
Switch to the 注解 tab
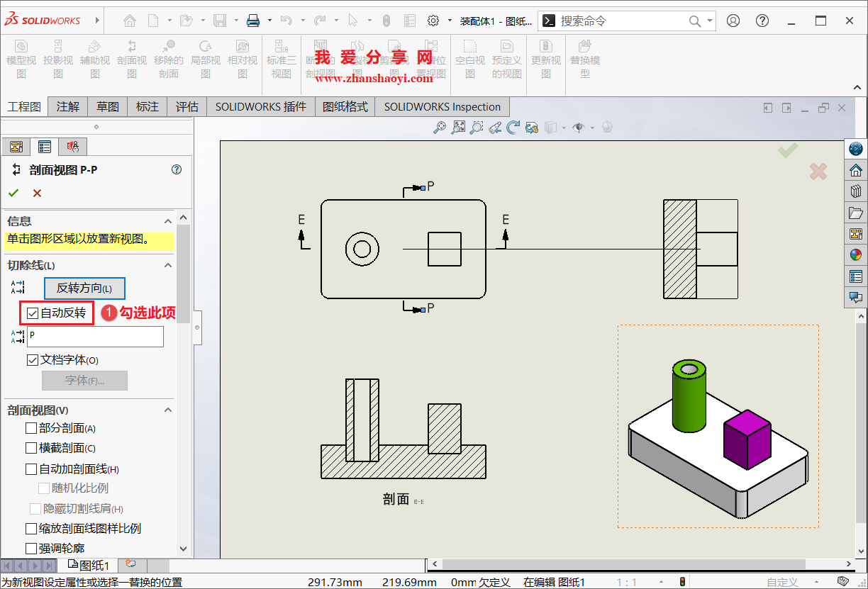pyautogui.click(x=68, y=107)
